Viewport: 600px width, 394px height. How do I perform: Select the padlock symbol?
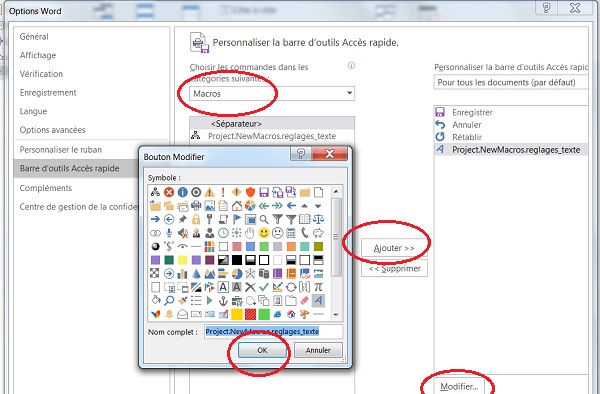[x=196, y=219]
